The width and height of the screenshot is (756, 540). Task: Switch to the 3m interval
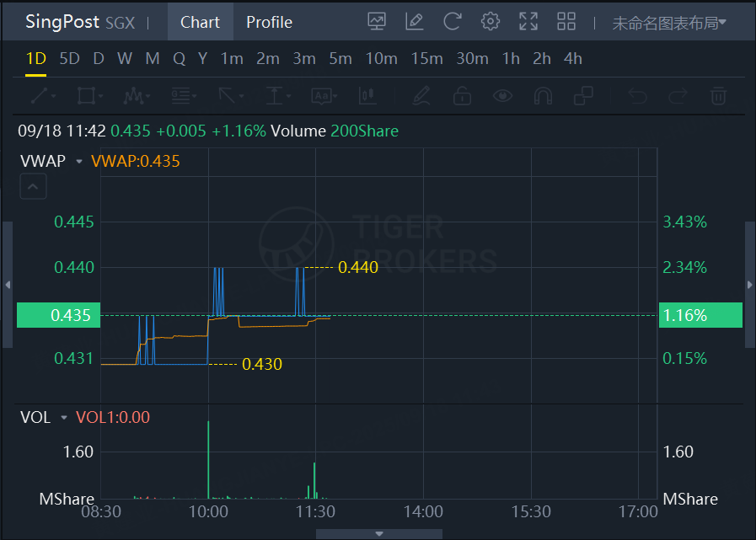coord(304,59)
